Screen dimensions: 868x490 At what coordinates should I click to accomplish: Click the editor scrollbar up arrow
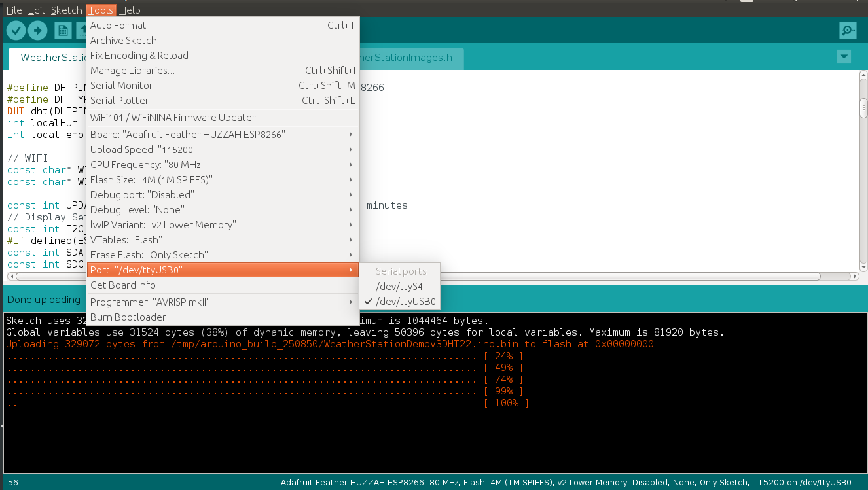coord(863,76)
